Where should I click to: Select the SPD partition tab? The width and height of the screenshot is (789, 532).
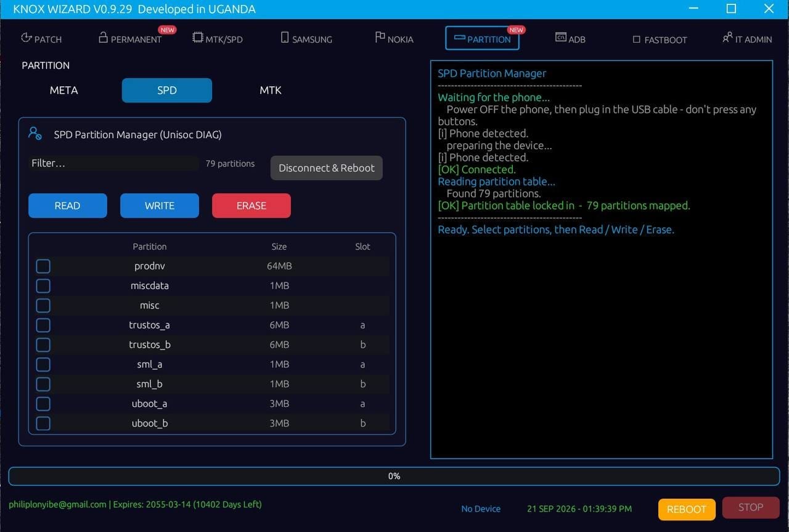167,91
